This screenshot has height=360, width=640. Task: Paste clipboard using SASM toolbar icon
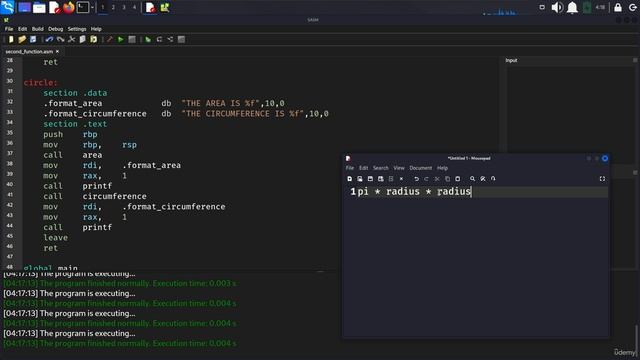pyautogui.click(x=93, y=39)
